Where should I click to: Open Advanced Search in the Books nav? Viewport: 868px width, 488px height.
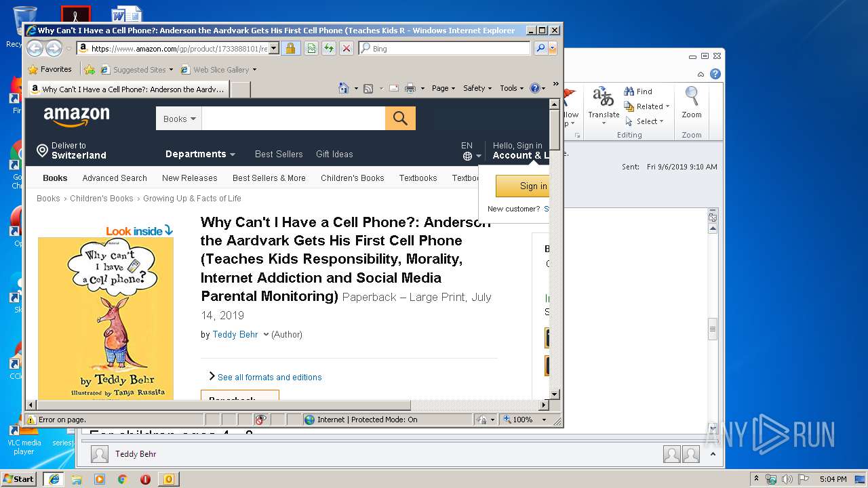click(115, 178)
